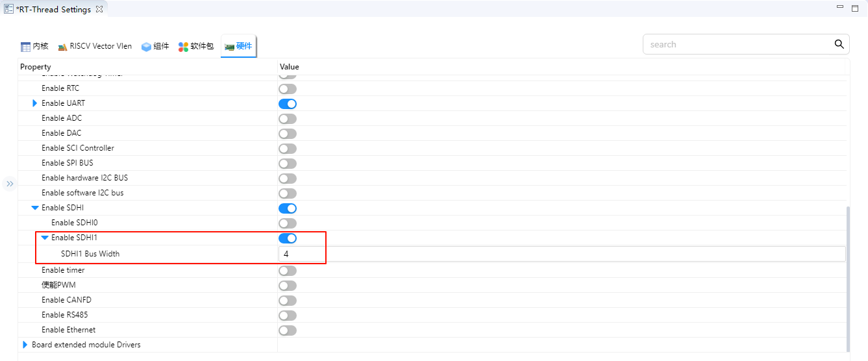Open the 内核 kernel tab

[x=34, y=46]
